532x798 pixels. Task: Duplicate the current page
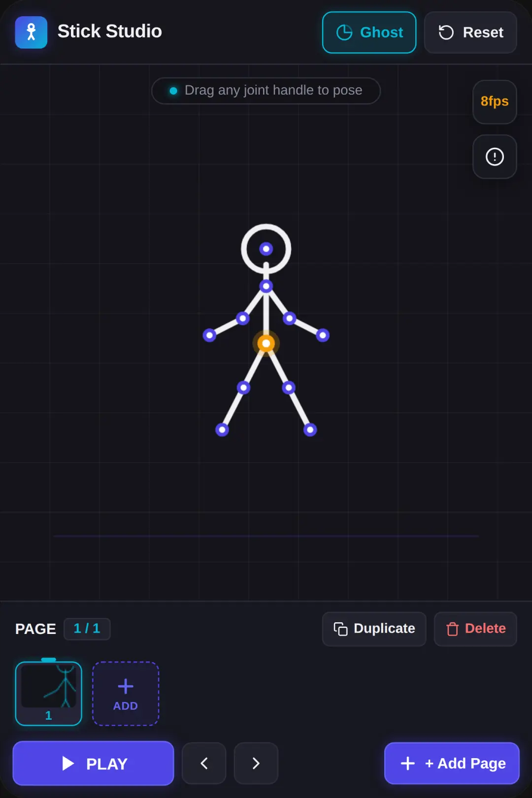374,629
